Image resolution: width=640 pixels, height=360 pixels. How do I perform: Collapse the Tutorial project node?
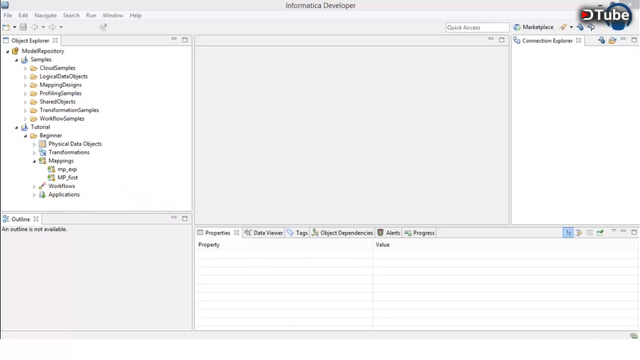point(16,127)
